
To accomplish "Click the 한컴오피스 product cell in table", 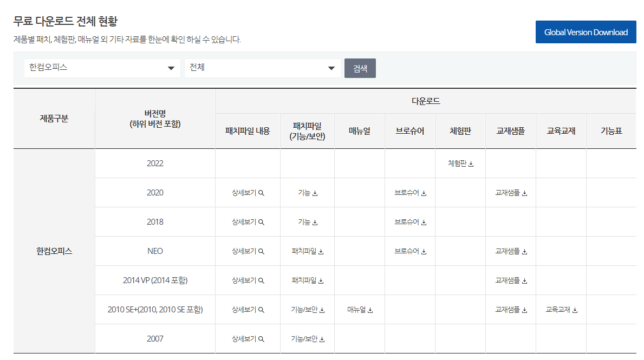I will [x=54, y=251].
